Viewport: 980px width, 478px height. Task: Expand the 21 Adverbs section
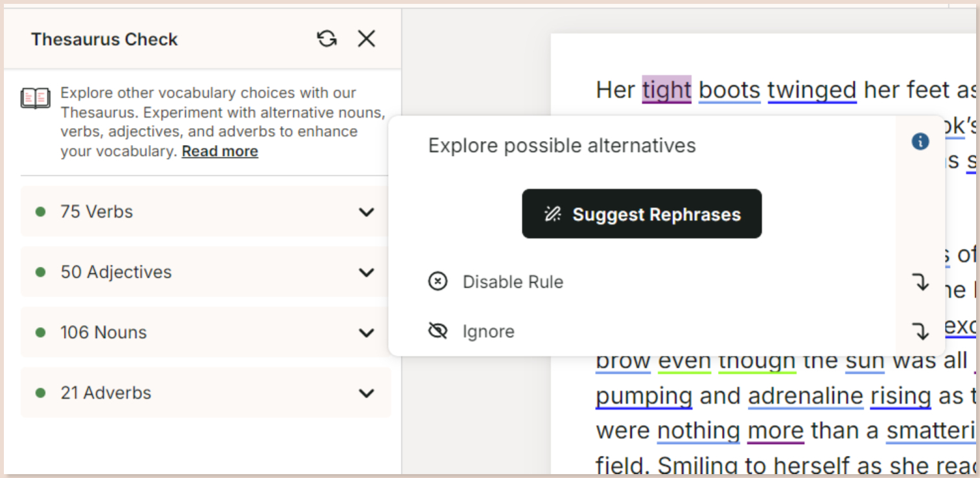click(x=367, y=393)
